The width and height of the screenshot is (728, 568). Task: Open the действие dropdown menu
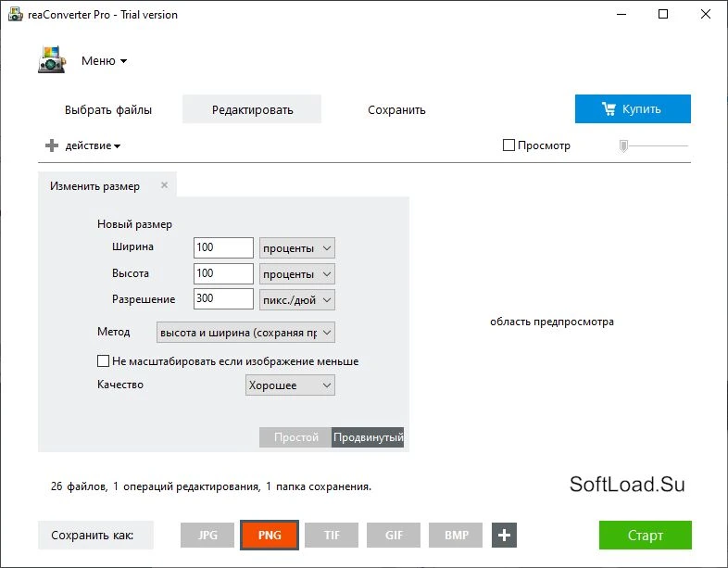click(93, 145)
